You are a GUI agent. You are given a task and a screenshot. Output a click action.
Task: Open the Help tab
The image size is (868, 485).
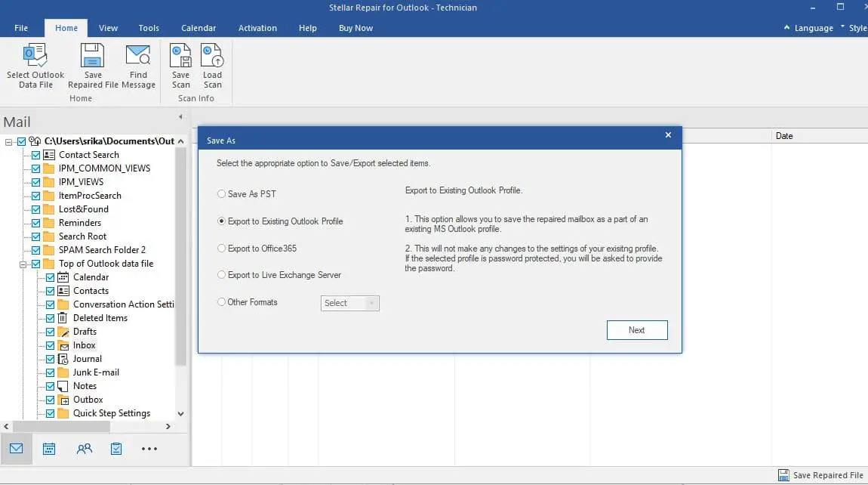(307, 28)
